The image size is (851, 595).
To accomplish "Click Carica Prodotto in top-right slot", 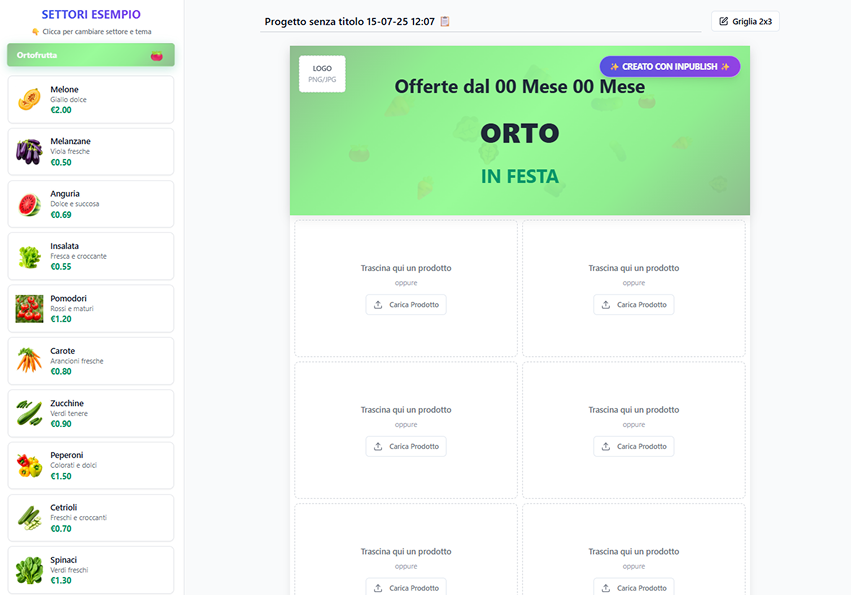I will [633, 305].
